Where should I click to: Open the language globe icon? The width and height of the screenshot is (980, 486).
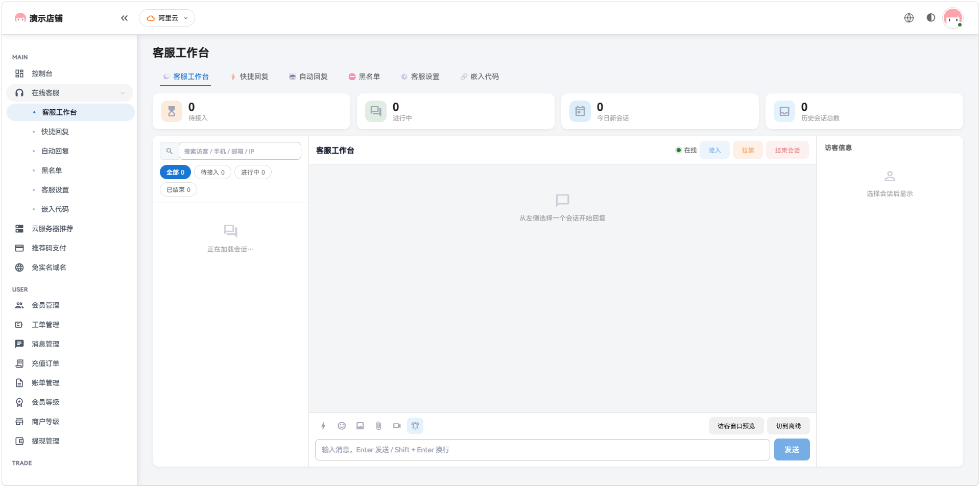[x=909, y=18]
